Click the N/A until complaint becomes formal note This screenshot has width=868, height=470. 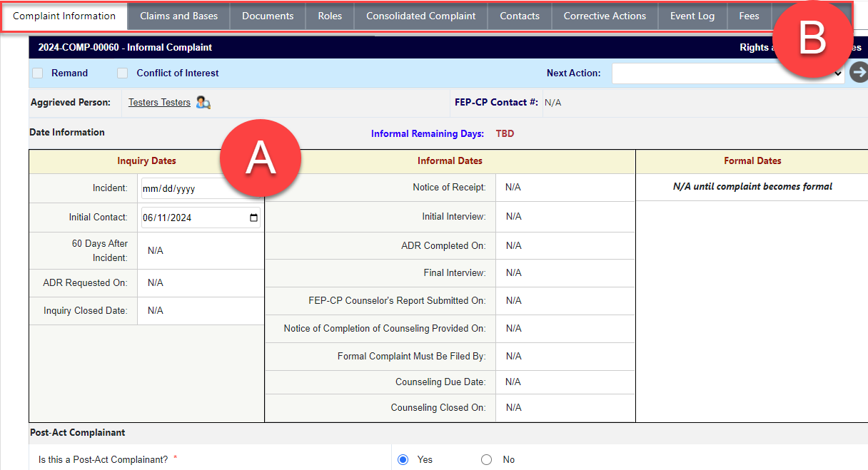tap(752, 186)
